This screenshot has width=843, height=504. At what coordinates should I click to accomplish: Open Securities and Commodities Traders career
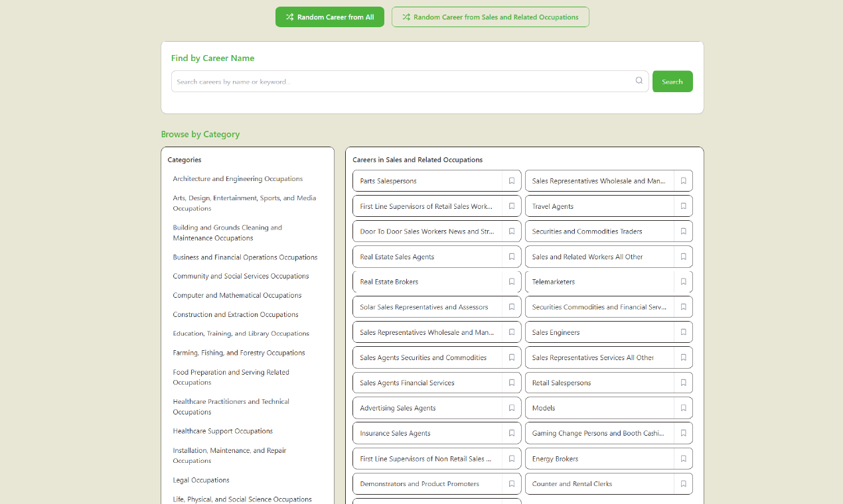click(x=599, y=231)
